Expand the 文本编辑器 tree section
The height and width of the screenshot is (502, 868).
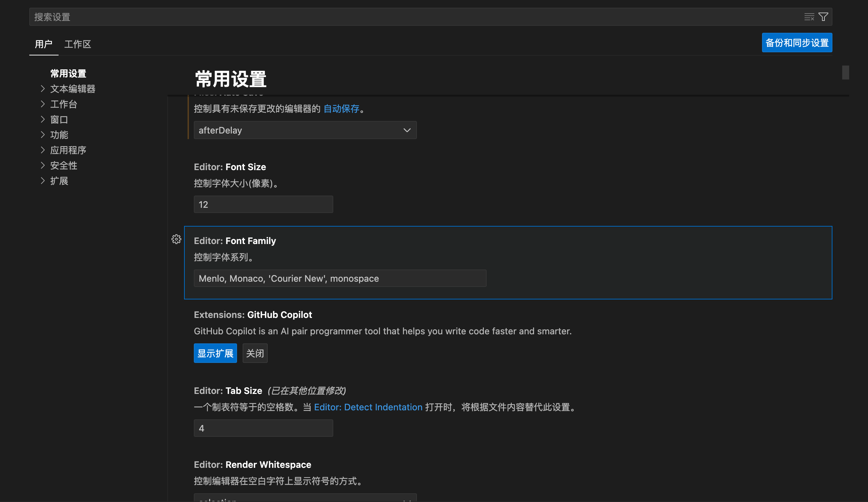43,89
